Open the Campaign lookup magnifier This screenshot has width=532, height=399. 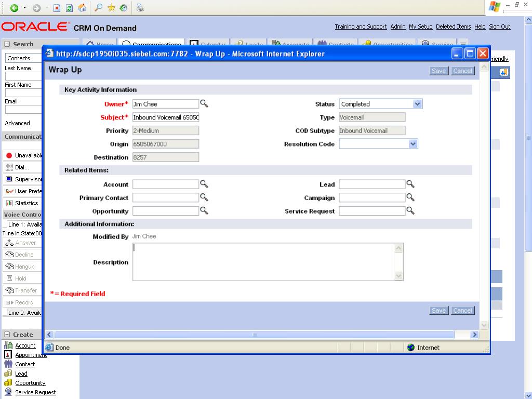410,197
